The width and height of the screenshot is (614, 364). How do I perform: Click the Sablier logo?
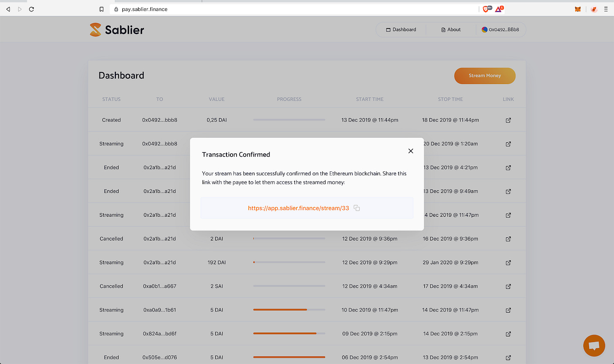tap(117, 29)
